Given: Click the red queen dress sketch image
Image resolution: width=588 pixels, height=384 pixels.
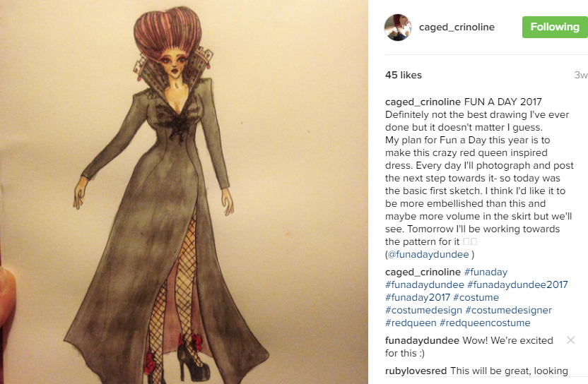Looking at the screenshot, I should [x=184, y=192].
